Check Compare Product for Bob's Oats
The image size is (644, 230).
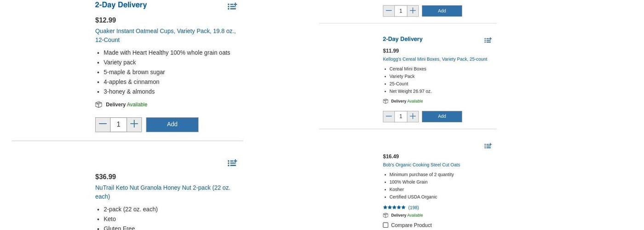click(385, 225)
